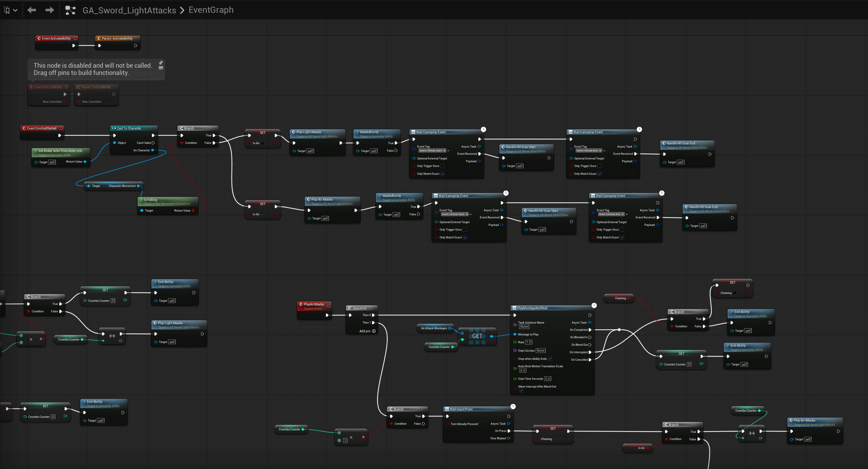Select the disabled Event OnEndAbility node
This screenshot has height=469, width=868.
click(x=49, y=95)
